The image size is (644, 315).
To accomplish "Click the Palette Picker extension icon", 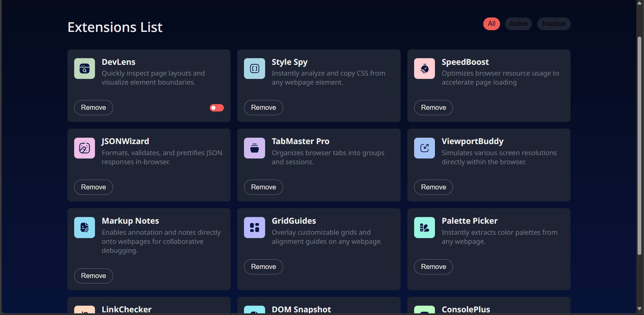I will [425, 228].
